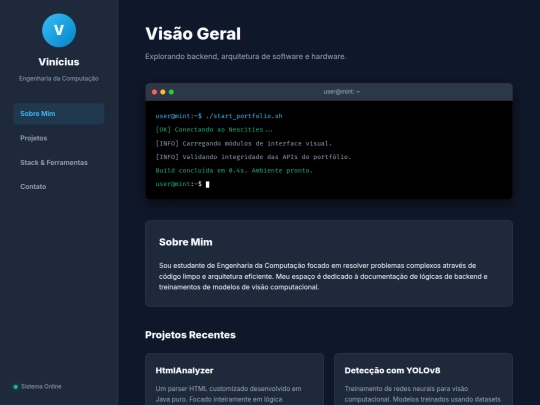Click the user@mint terminal title
This screenshot has width=540, height=405.
[342, 92]
